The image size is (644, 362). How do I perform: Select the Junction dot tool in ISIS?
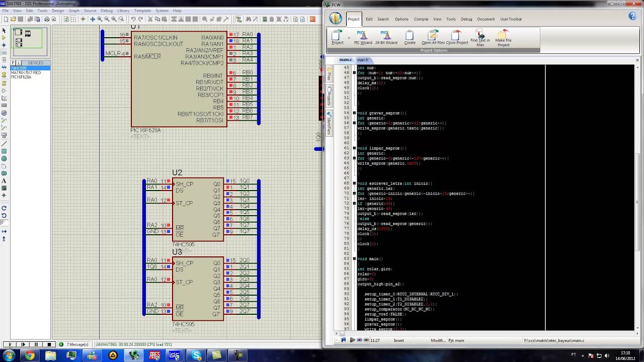pos(4,45)
